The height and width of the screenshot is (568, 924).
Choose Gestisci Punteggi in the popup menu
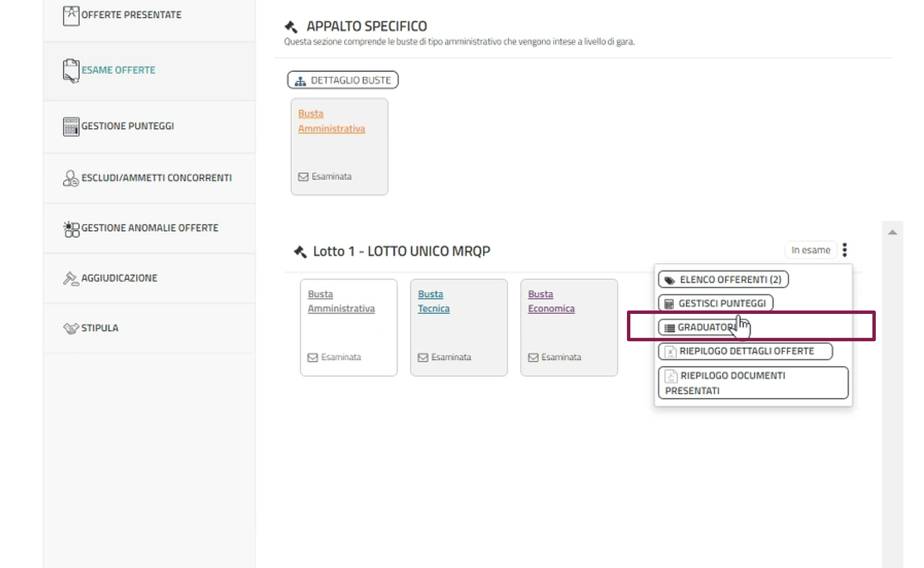point(715,304)
